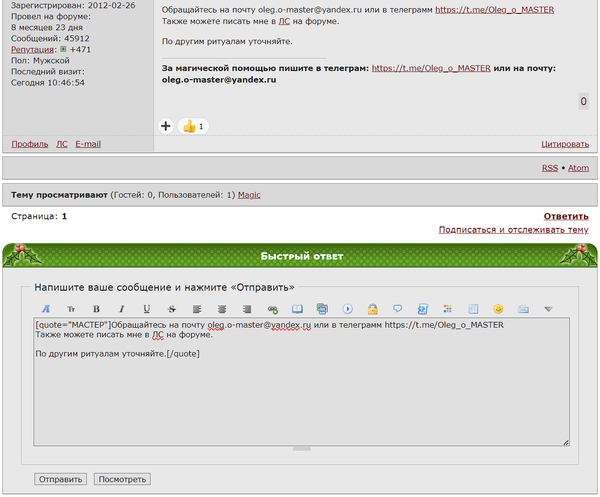Toggle bold formatting in editor

click(x=96, y=309)
